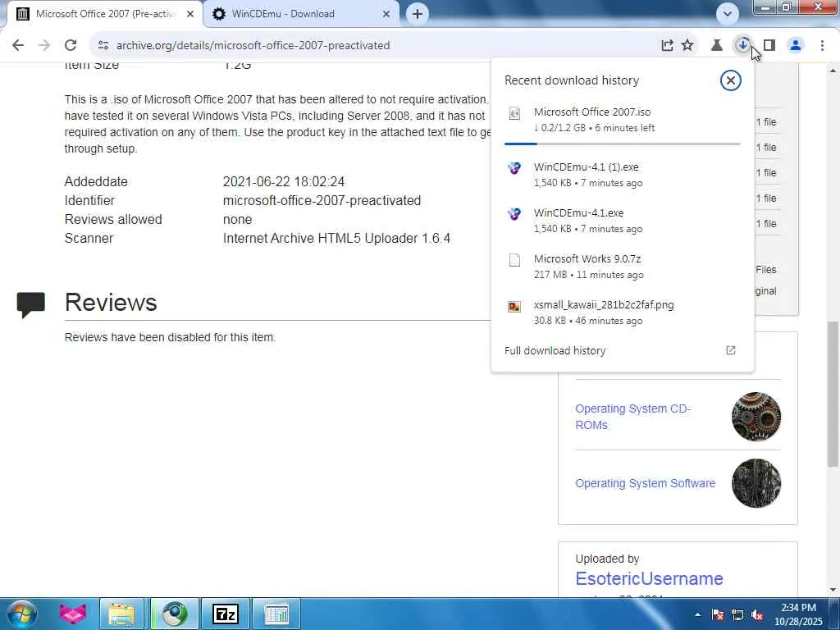Viewport: 840px width, 630px height.
Task: Open Chrome Labs flask icon
Action: (716, 46)
